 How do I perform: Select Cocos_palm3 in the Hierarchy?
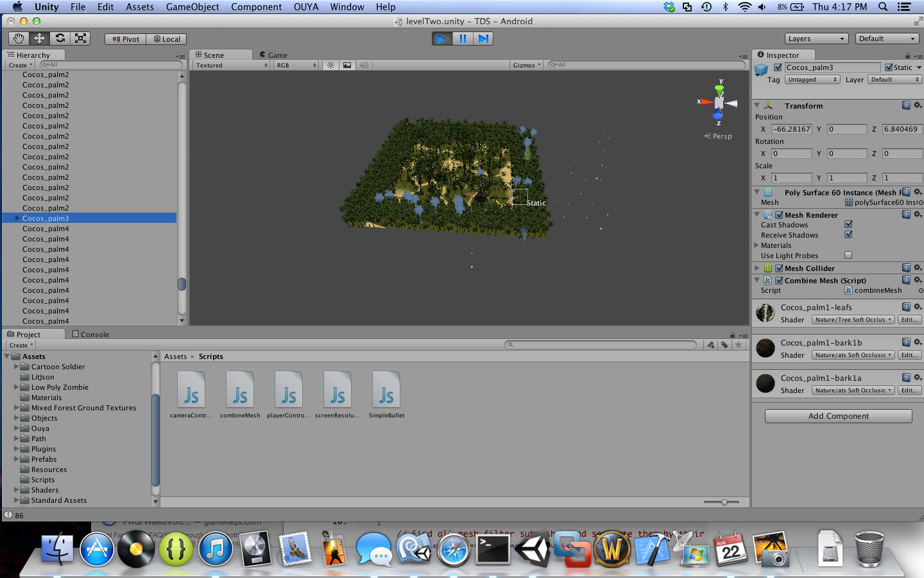(x=46, y=218)
